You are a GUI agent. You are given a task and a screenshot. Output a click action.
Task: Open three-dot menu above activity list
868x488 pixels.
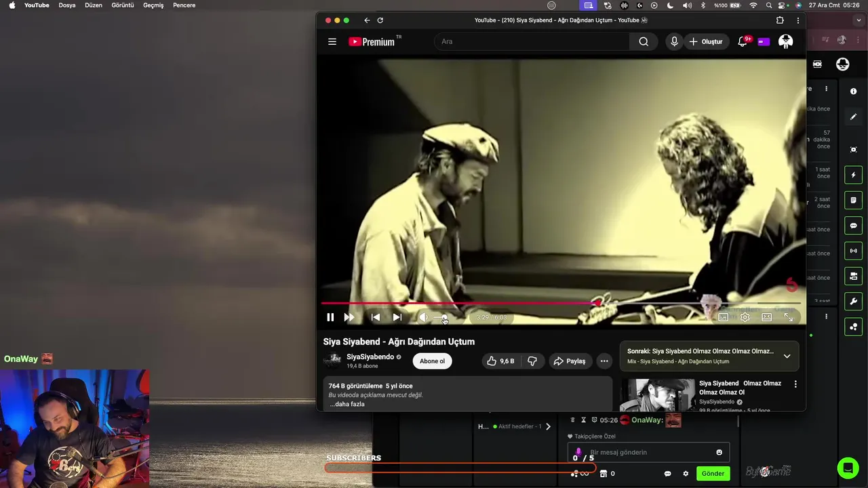pyautogui.click(x=826, y=89)
